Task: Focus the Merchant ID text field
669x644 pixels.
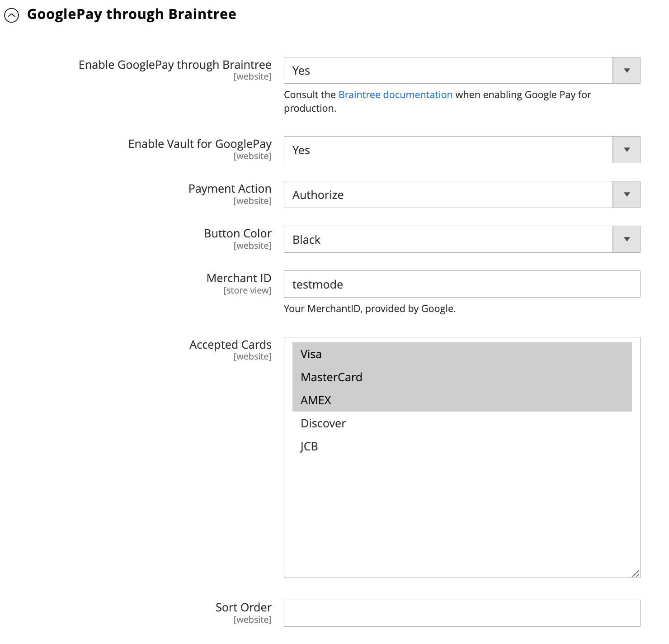Action: tap(462, 284)
